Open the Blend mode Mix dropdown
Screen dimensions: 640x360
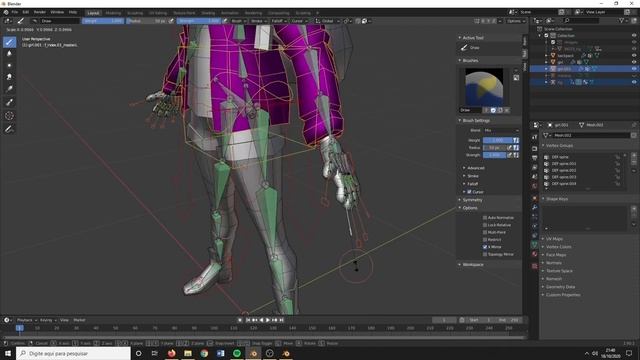pos(501,130)
